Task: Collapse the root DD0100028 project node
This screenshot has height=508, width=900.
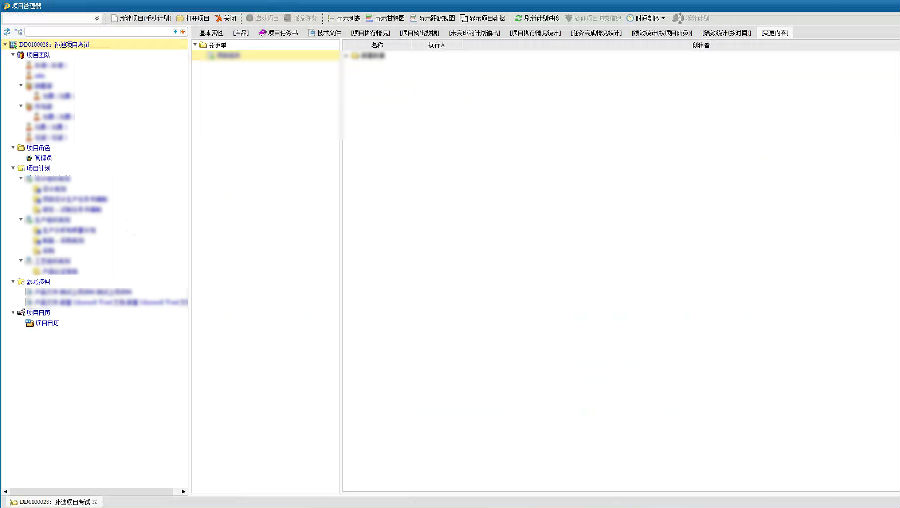Action: click(5, 44)
